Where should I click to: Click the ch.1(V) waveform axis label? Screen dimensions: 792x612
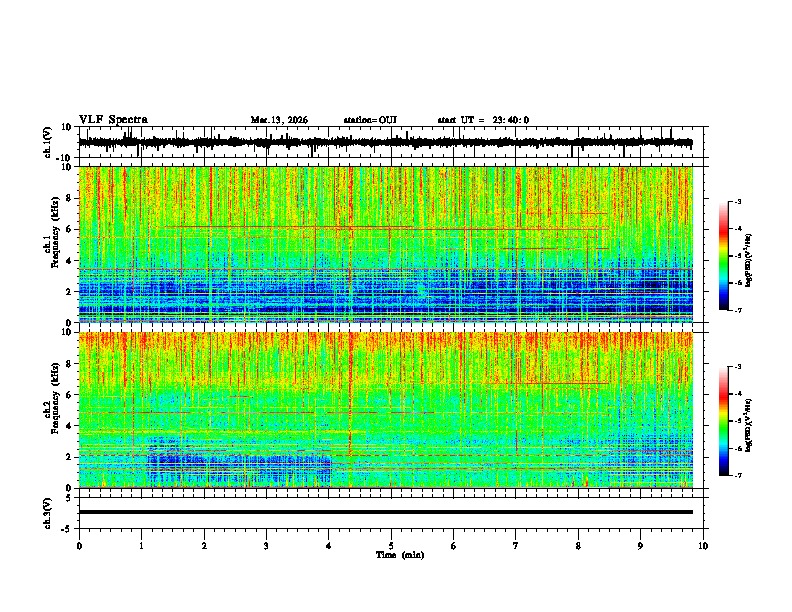(x=48, y=142)
